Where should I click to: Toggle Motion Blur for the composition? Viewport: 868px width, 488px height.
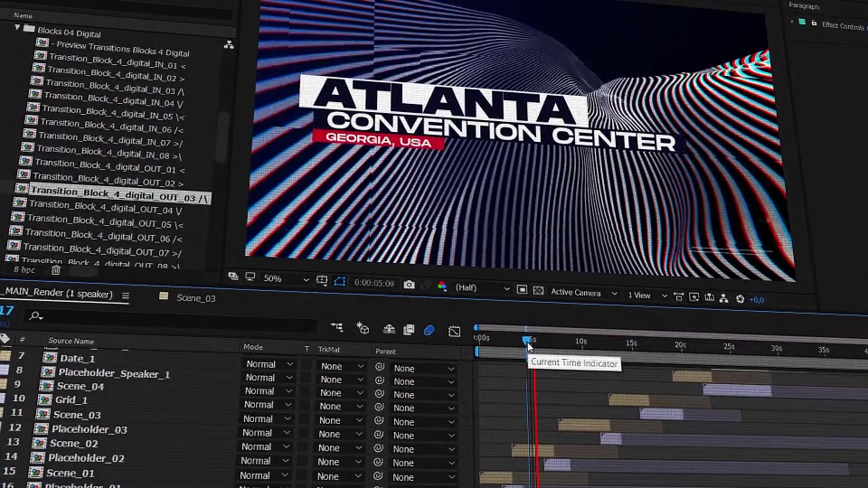point(429,331)
